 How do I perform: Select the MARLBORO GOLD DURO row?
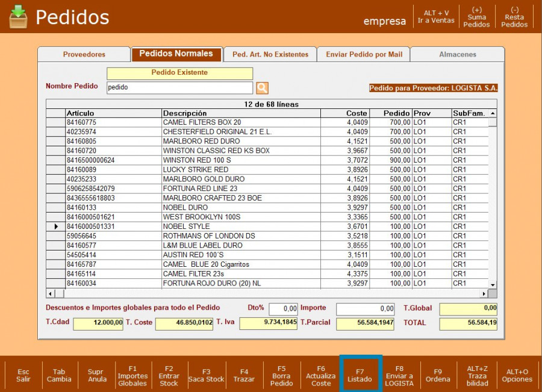pyautogui.click(x=204, y=179)
